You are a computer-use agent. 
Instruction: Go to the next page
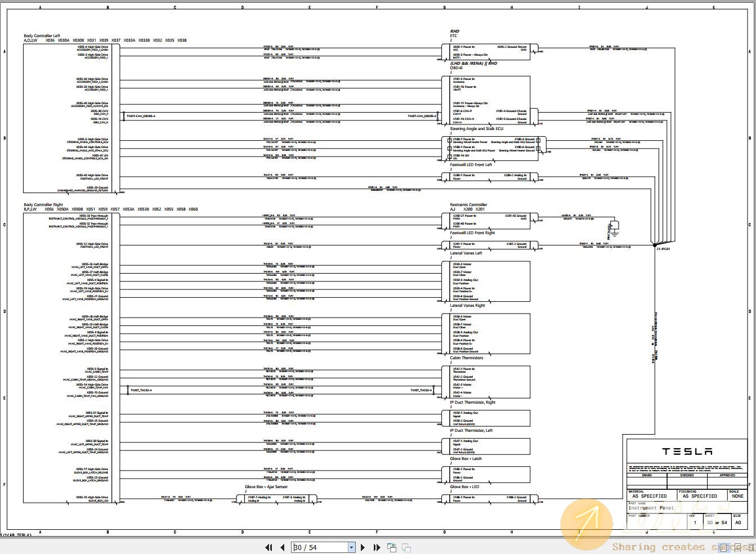coord(363,547)
